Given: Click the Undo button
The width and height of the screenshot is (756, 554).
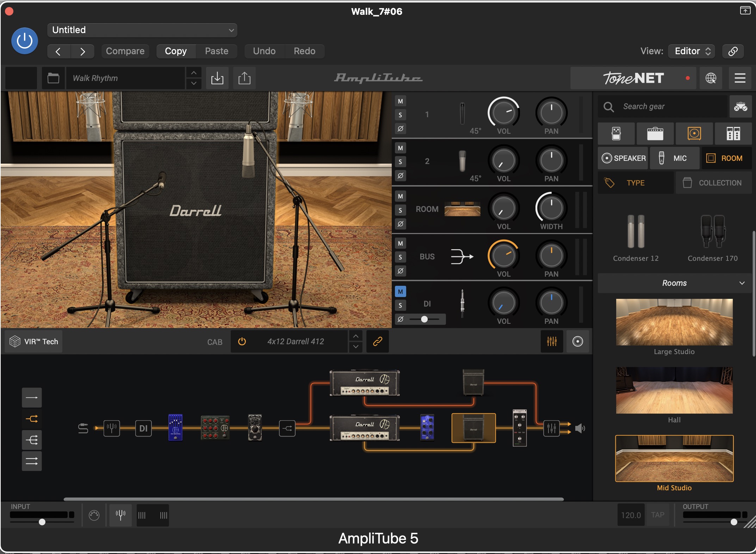Looking at the screenshot, I should [264, 51].
